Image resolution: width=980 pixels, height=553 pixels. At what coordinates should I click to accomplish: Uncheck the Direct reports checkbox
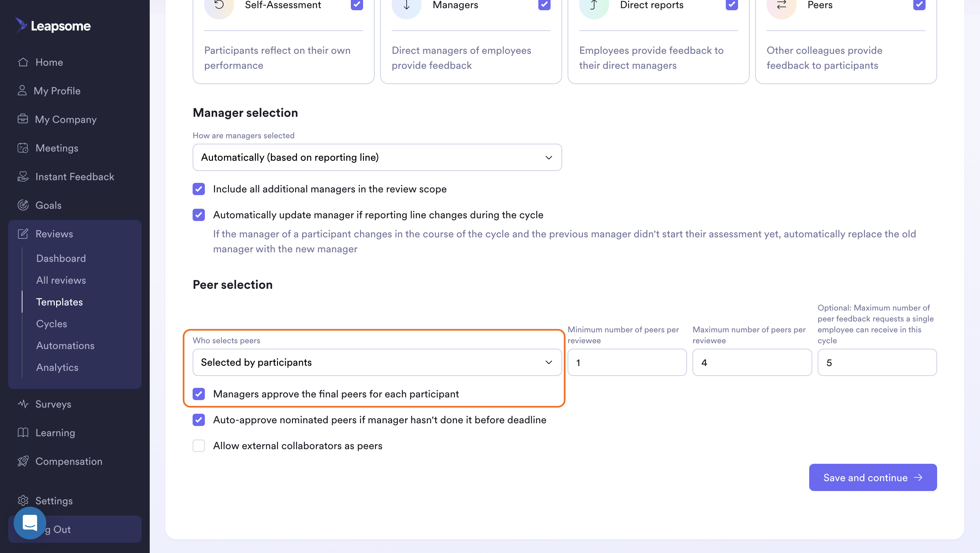pos(732,4)
